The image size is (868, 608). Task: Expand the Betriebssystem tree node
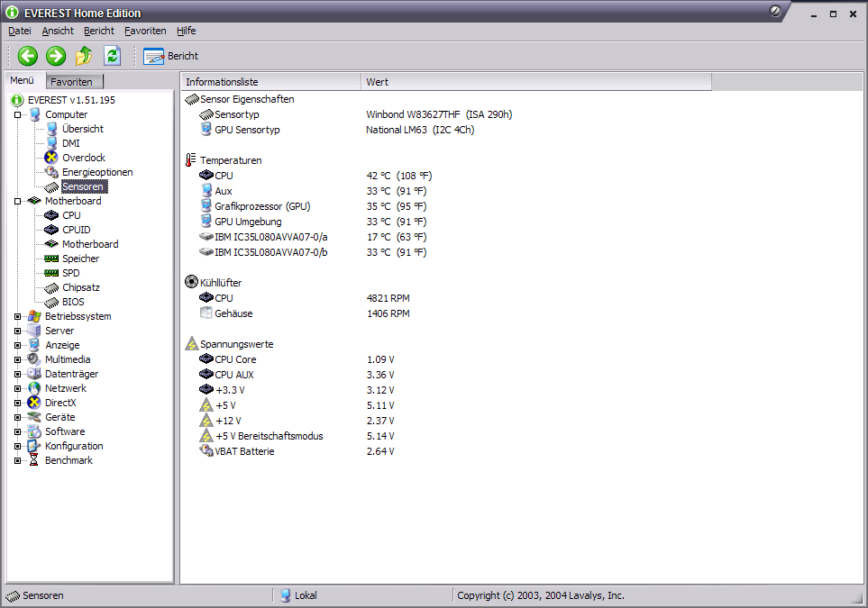[x=17, y=316]
